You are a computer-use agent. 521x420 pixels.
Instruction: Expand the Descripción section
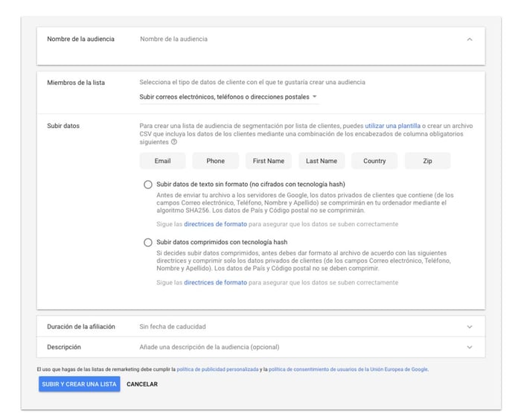point(470,347)
